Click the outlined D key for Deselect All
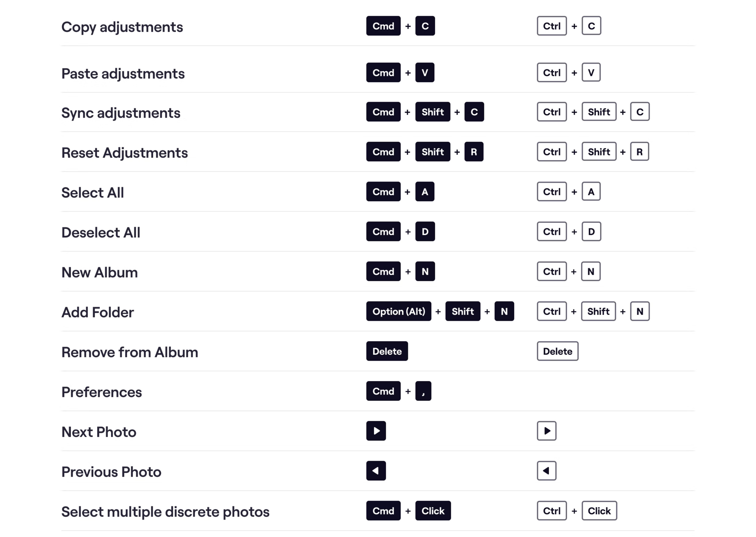The height and width of the screenshot is (537, 756). pos(591,231)
